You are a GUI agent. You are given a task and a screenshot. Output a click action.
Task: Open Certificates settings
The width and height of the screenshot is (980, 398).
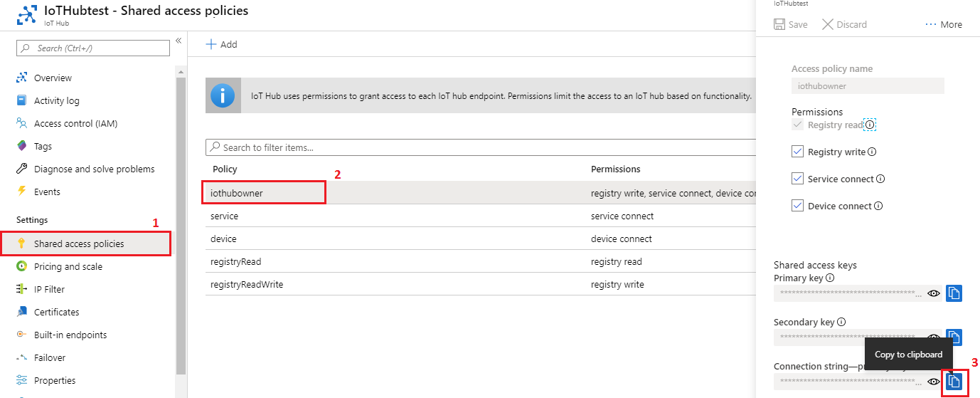[57, 312]
